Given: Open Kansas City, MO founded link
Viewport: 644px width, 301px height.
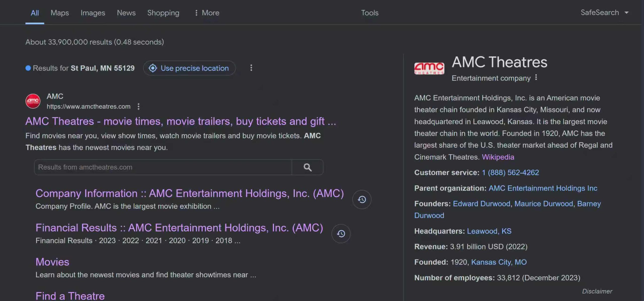Looking at the screenshot, I should 499,262.
